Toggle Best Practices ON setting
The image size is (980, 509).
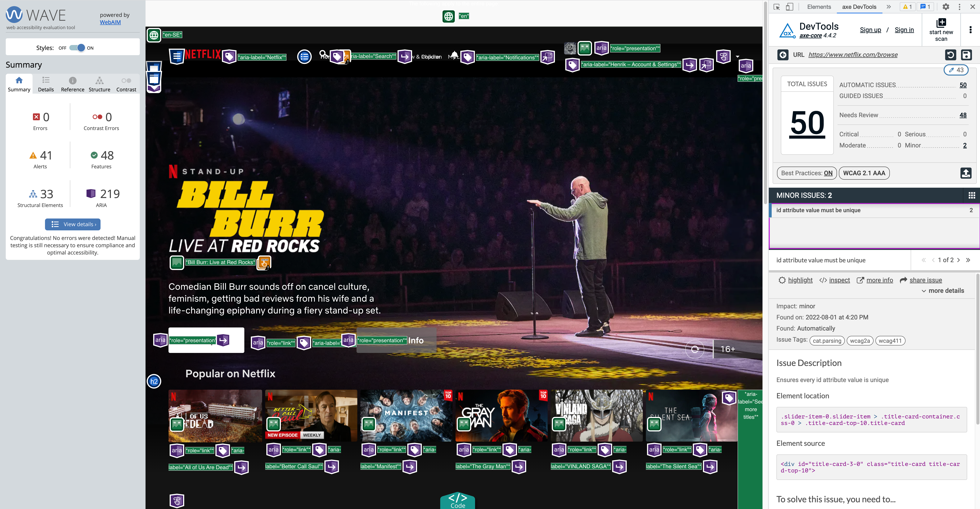807,173
